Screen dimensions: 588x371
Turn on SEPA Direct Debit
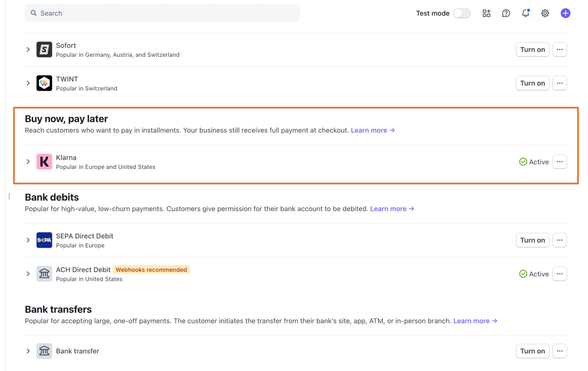coord(532,240)
